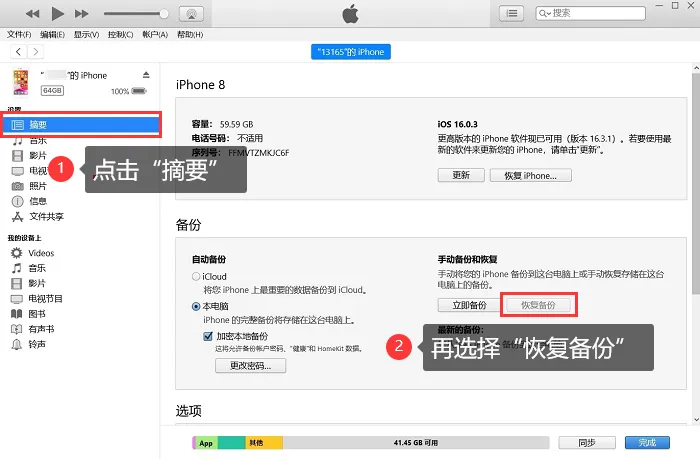Click the iOS 16.0.3 version text
This screenshot has width=700, height=459.
click(x=458, y=124)
